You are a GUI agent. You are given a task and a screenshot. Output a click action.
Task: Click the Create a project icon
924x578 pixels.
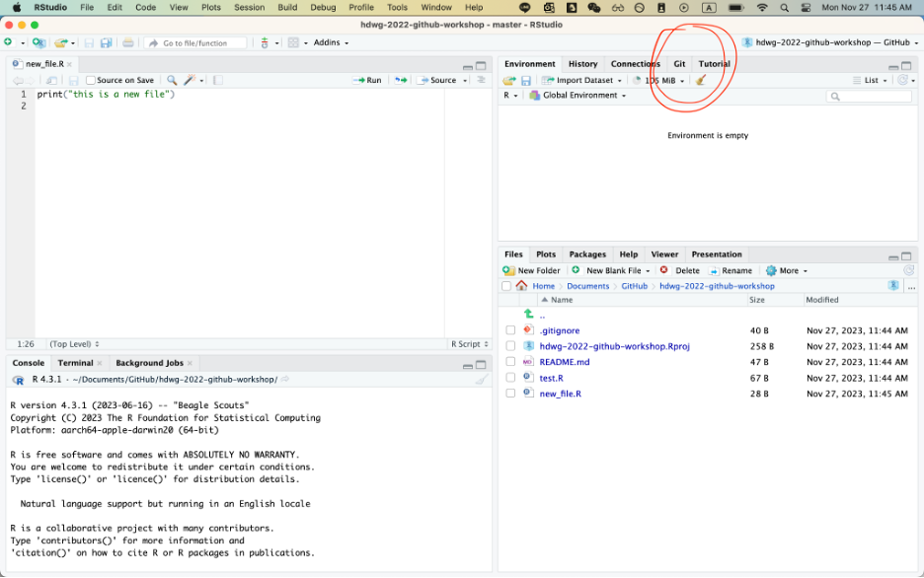point(38,42)
